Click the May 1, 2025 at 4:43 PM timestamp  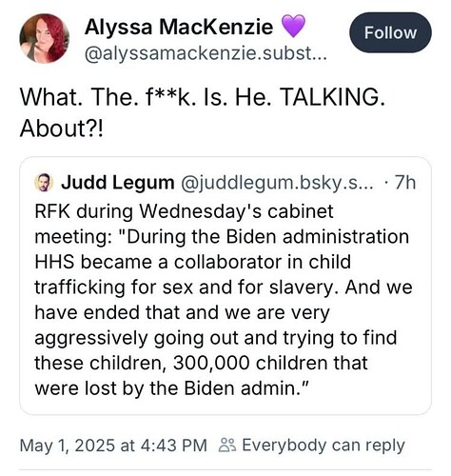113,445
